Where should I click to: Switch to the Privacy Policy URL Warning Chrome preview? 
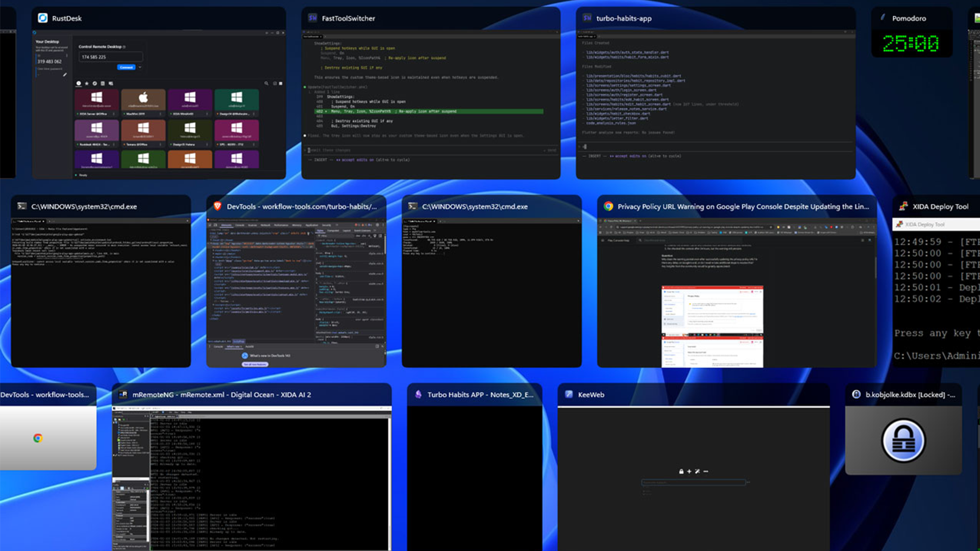pyautogui.click(x=737, y=292)
